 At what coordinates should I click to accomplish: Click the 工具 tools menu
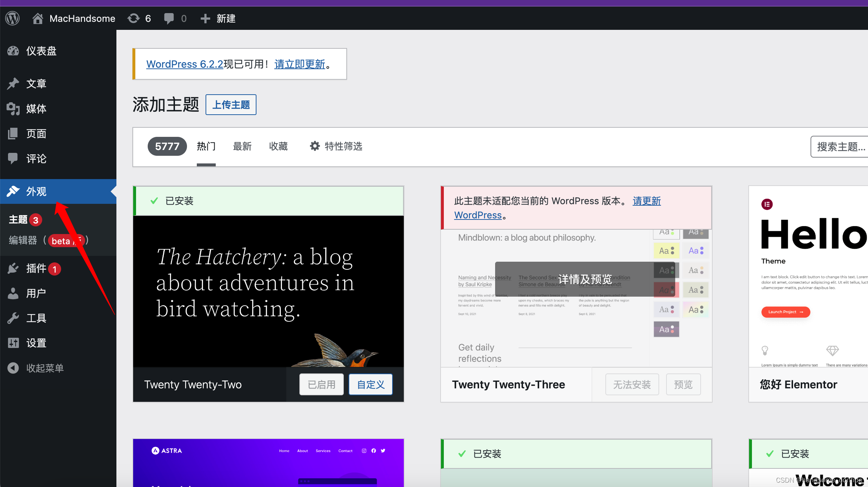pyautogui.click(x=36, y=318)
